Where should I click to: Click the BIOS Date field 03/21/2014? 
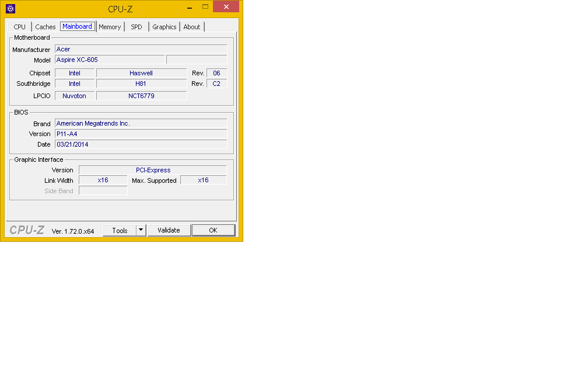click(141, 144)
